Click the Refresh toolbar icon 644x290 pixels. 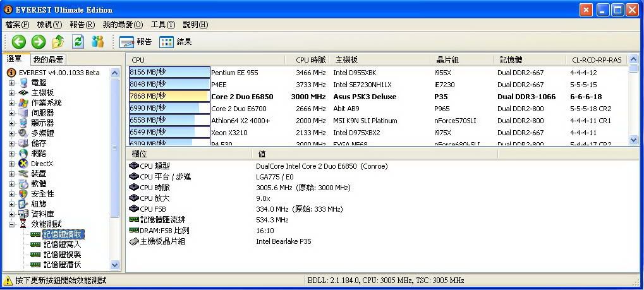(x=78, y=42)
